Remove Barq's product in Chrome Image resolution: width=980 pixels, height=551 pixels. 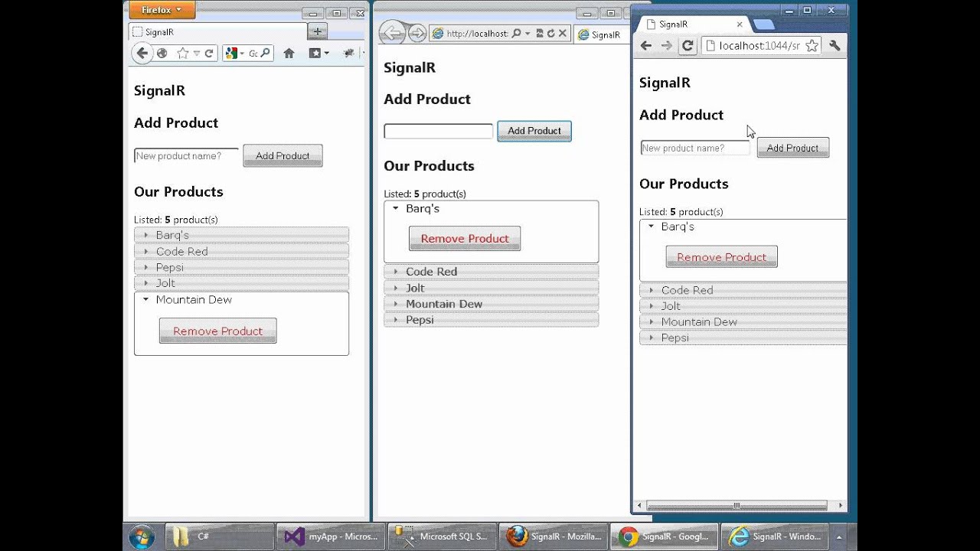coord(721,257)
